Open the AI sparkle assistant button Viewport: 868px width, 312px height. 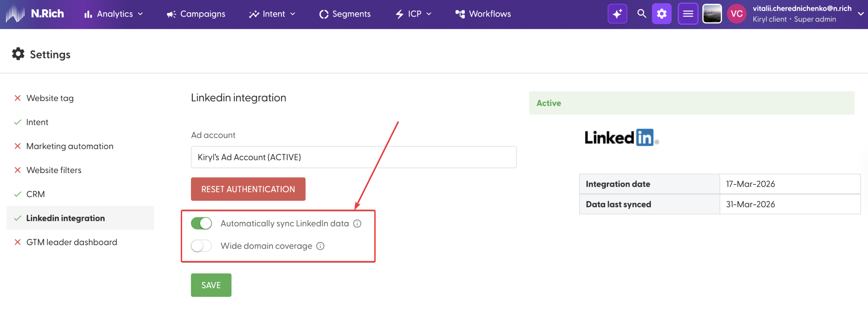[x=617, y=14]
